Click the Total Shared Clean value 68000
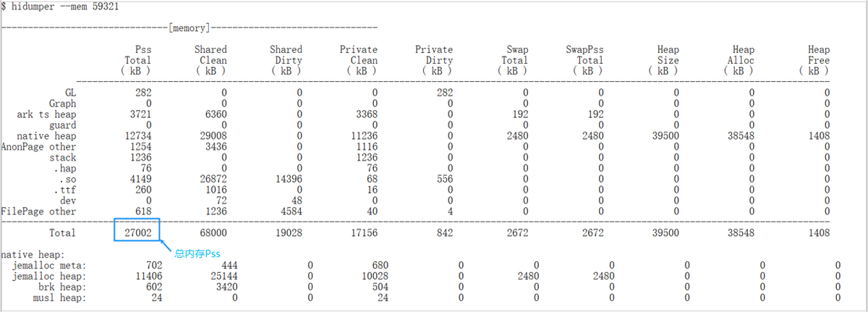The image size is (868, 312). (210, 233)
